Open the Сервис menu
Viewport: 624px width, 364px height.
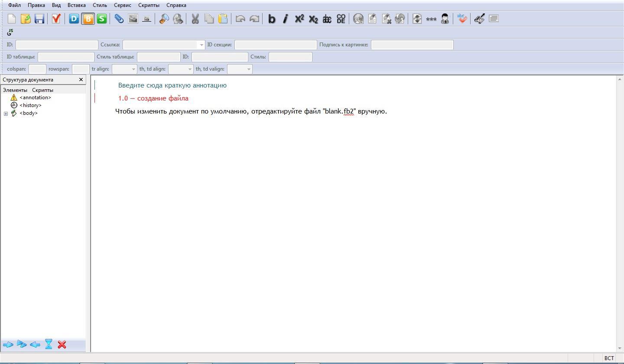123,5
